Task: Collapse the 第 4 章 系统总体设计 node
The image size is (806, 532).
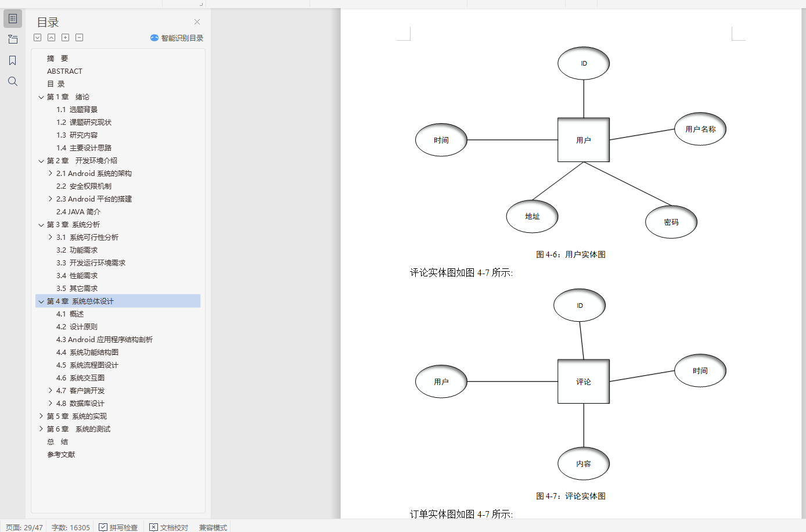Action: 41,301
